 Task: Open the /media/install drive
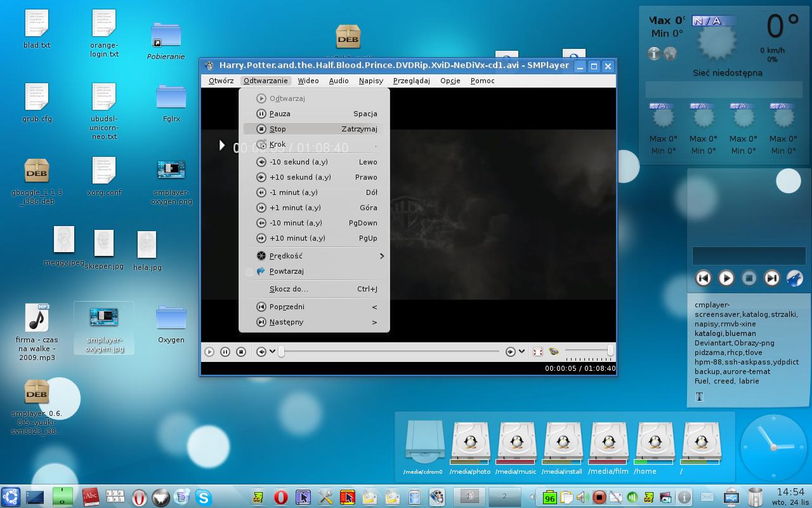562,443
